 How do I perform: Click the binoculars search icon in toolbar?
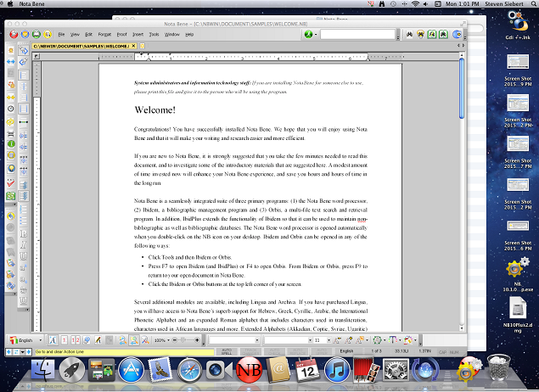pos(407,35)
